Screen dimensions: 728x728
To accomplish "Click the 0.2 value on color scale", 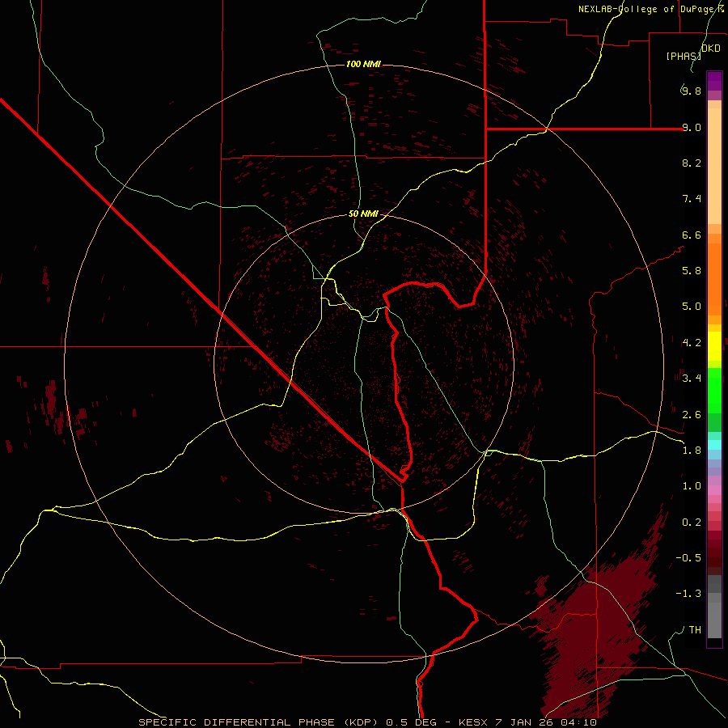I will (x=692, y=523).
